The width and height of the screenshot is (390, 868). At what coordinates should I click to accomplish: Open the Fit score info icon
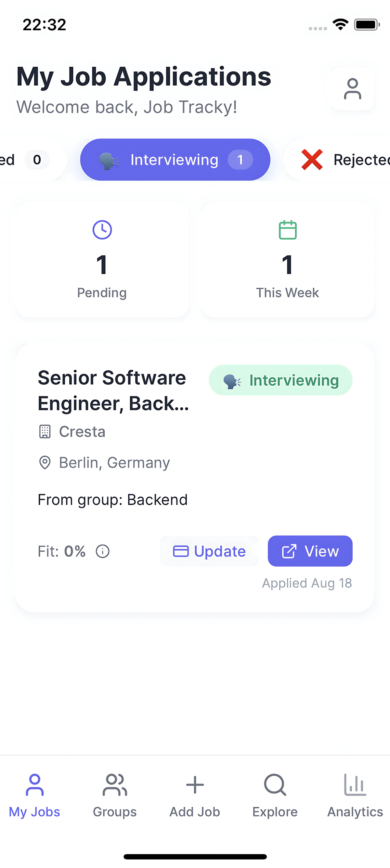[103, 552]
